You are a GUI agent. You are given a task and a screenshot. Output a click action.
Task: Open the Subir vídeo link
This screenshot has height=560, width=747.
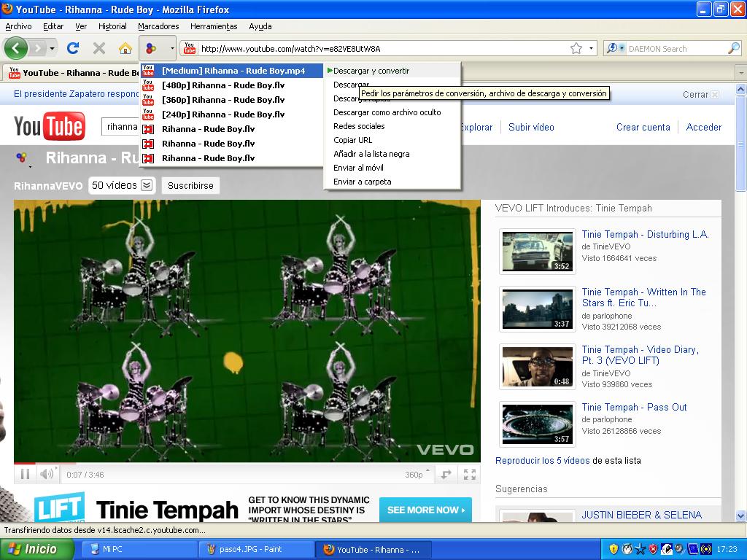pyautogui.click(x=531, y=127)
